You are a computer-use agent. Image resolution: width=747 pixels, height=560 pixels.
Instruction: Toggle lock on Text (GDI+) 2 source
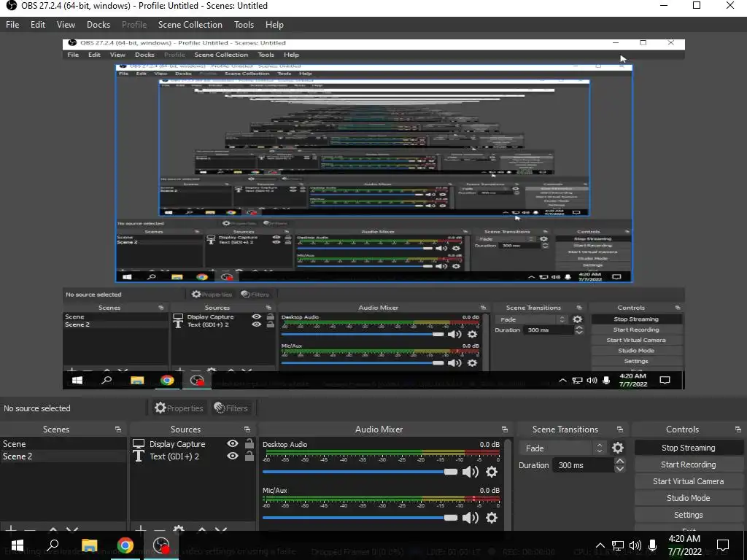pyautogui.click(x=249, y=456)
